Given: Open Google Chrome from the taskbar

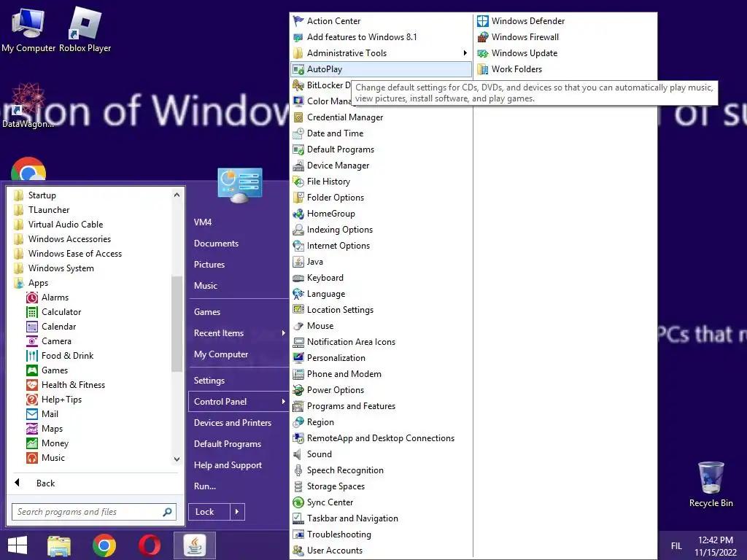Looking at the screenshot, I should (x=104, y=545).
